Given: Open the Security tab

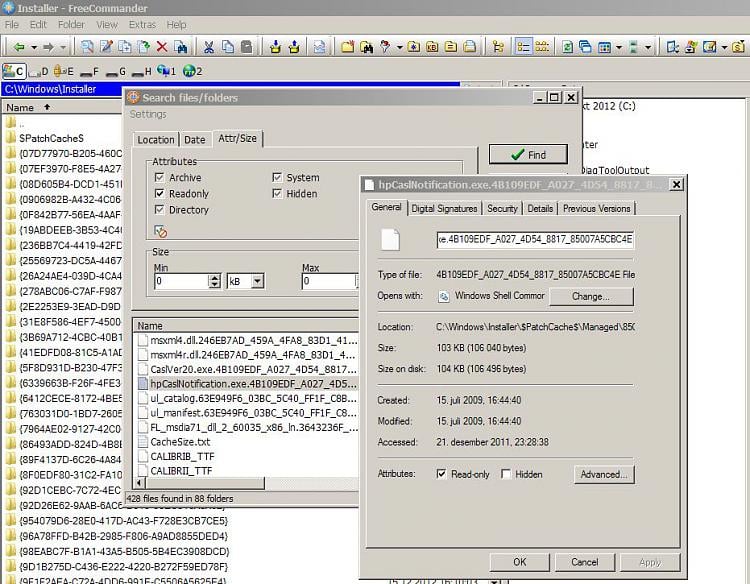Looking at the screenshot, I should pyautogui.click(x=502, y=209).
